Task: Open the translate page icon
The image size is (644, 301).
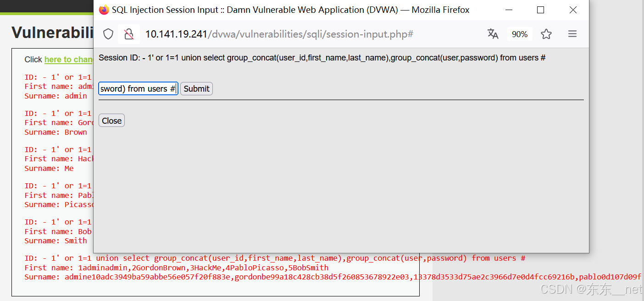Action: tap(493, 34)
